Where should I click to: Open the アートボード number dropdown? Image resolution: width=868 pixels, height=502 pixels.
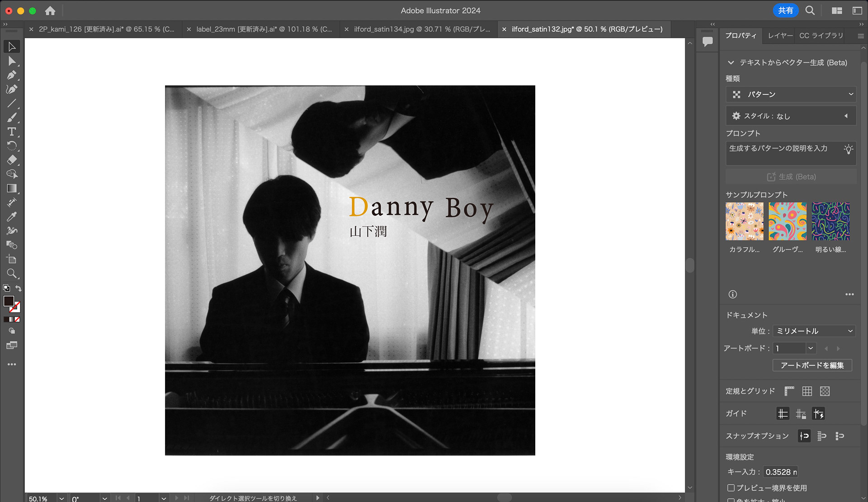tap(811, 348)
